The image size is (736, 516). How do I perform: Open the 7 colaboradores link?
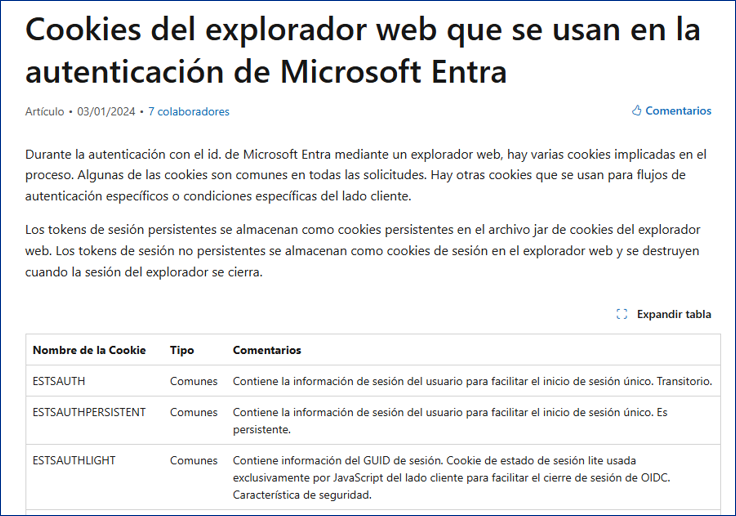(188, 112)
